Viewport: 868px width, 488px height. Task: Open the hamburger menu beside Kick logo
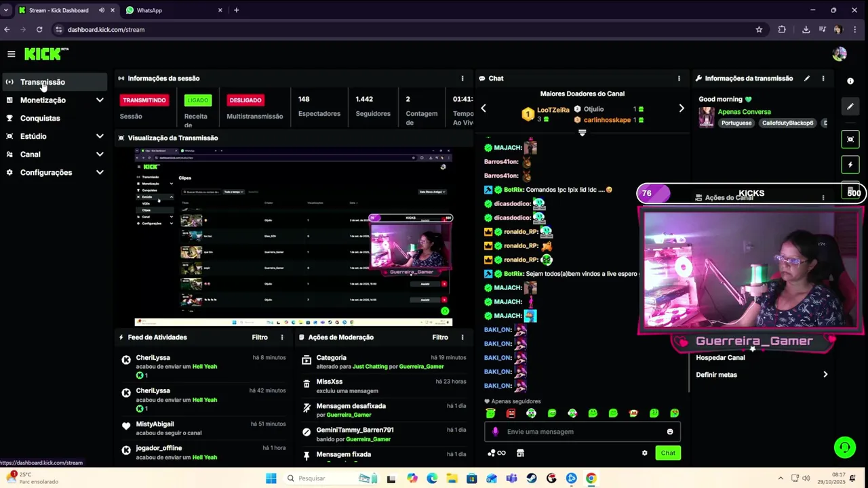[x=11, y=54]
